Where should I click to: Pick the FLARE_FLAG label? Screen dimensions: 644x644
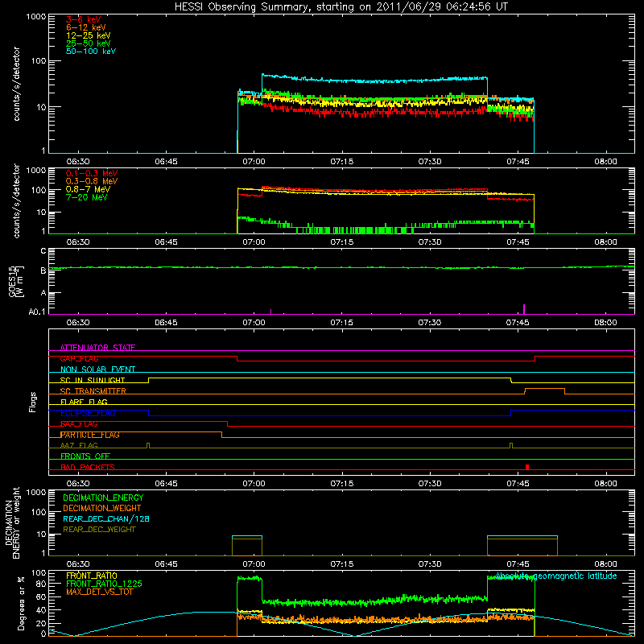84,402
